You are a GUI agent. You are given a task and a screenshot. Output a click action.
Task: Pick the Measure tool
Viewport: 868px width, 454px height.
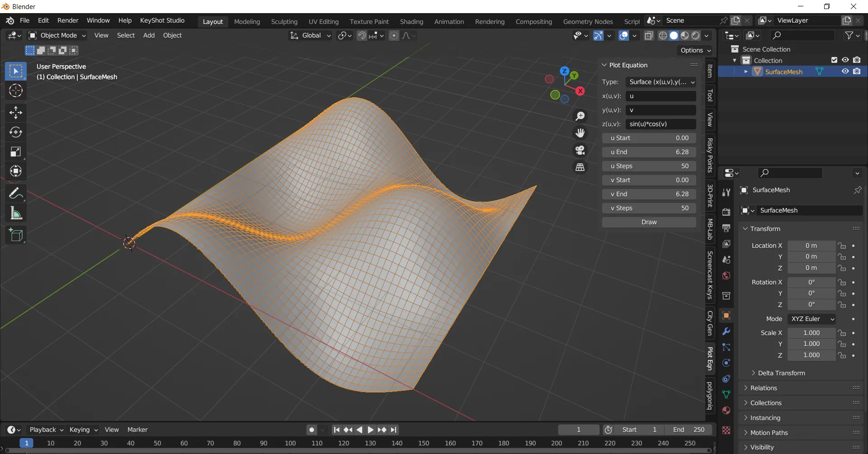click(16, 213)
